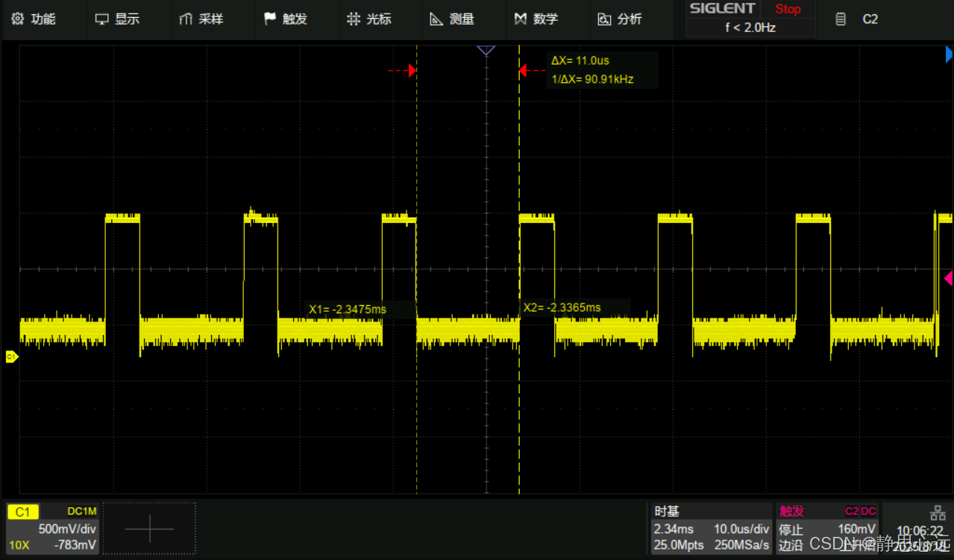
Task: Click the 500mV/div vertical scale value
Action: tap(67, 529)
